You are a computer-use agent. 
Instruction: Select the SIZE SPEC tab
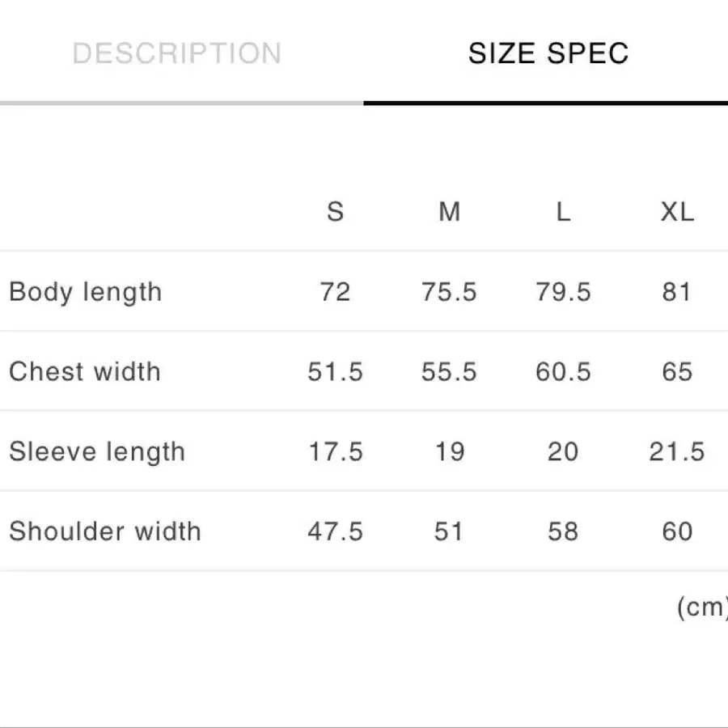click(548, 53)
